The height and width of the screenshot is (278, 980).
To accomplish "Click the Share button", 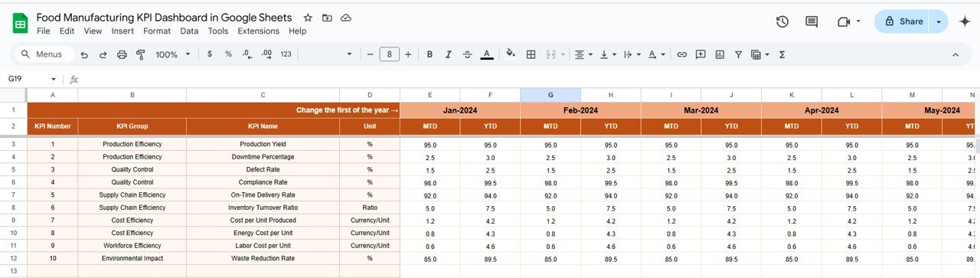I will pos(903,21).
